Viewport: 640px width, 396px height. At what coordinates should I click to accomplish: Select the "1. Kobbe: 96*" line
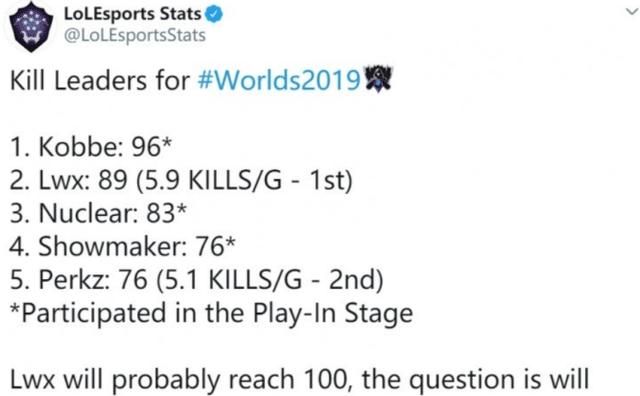[x=91, y=147]
